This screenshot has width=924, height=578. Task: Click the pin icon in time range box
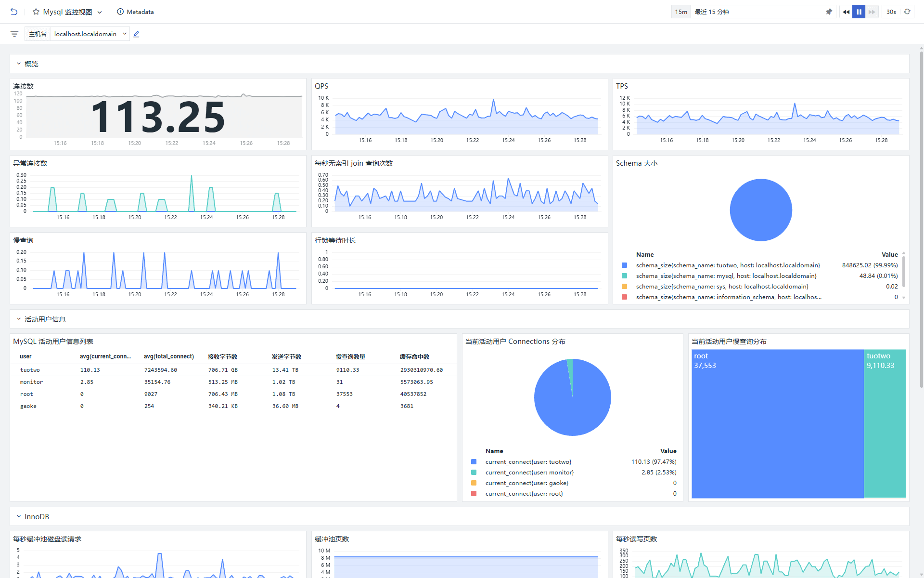[829, 12]
